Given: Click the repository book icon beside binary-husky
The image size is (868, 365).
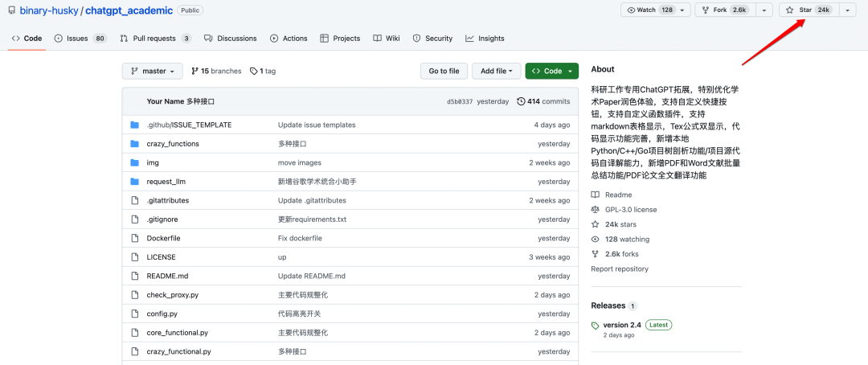Looking at the screenshot, I should [11, 10].
